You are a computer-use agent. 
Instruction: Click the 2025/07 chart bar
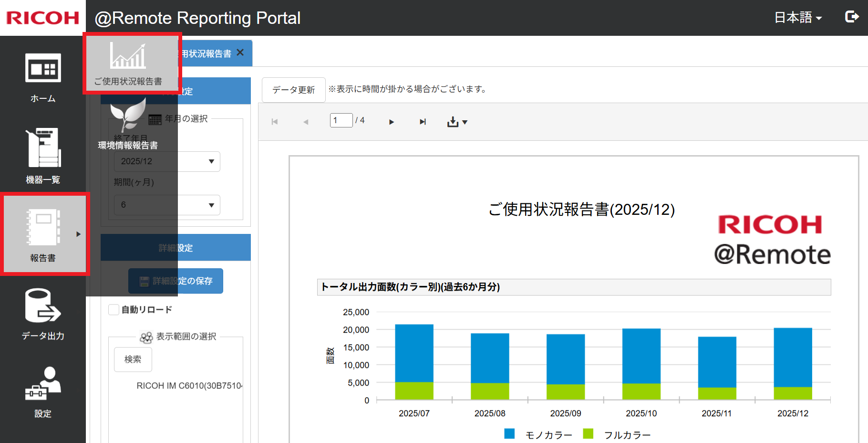[x=414, y=362]
